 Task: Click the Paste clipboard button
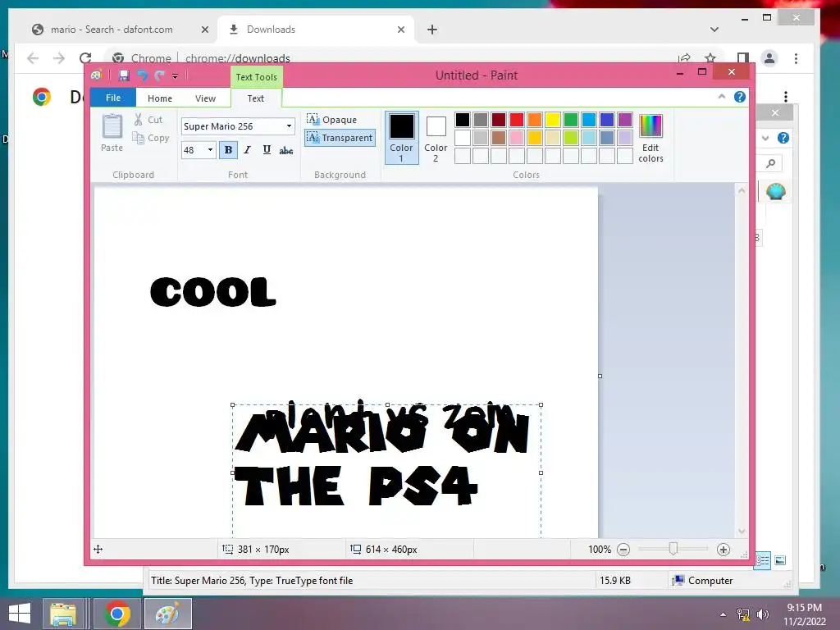point(112,133)
